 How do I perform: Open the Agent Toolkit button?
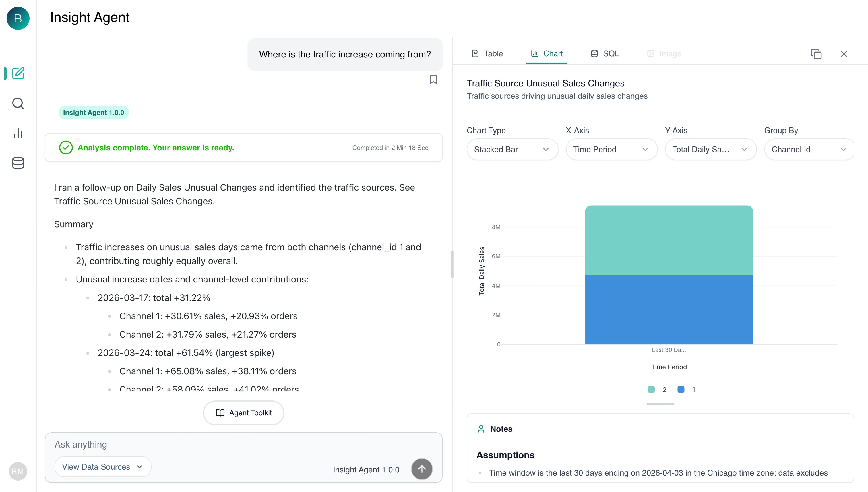point(244,412)
